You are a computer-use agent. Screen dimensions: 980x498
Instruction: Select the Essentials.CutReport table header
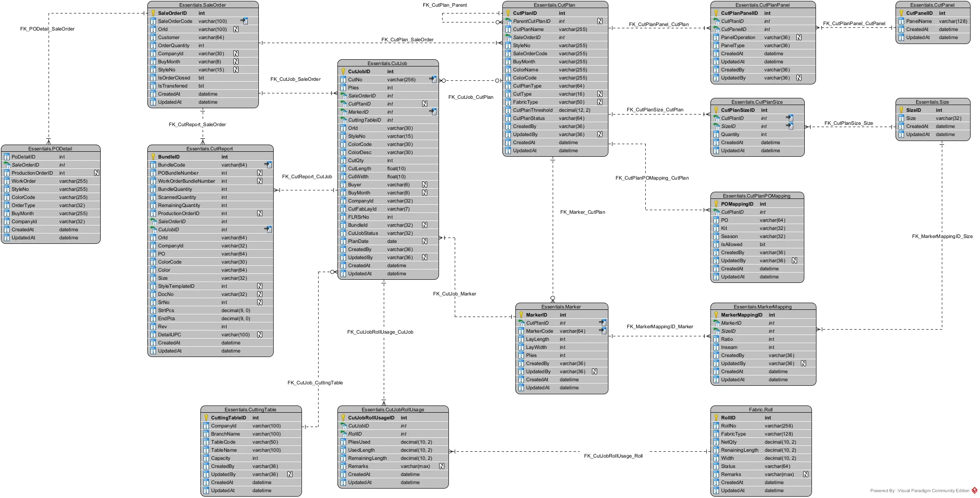coord(210,149)
